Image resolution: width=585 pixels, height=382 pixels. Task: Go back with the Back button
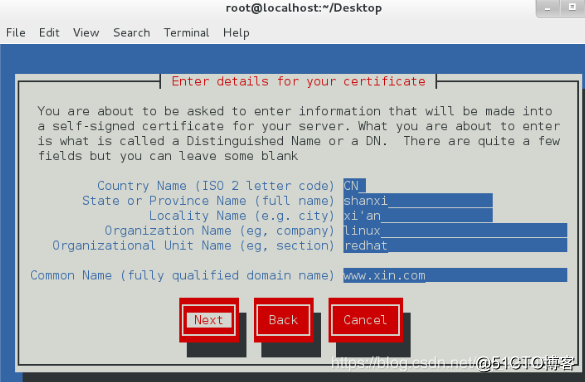[284, 320]
